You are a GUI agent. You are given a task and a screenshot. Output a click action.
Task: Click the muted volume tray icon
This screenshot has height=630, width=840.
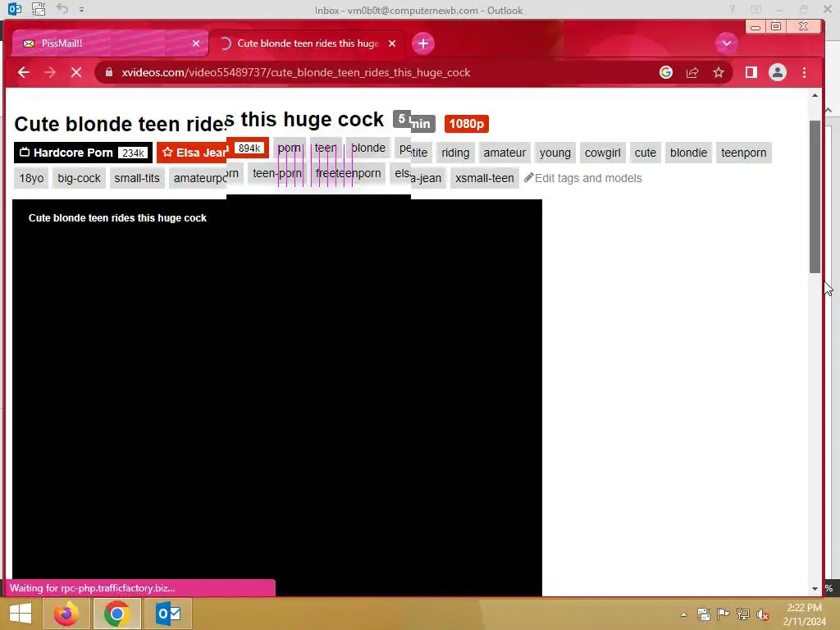[x=762, y=614]
